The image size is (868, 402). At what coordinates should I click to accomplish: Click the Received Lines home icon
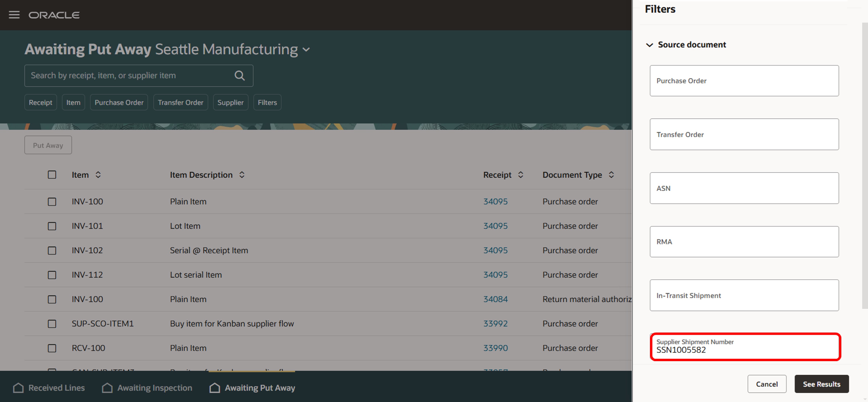click(x=19, y=388)
